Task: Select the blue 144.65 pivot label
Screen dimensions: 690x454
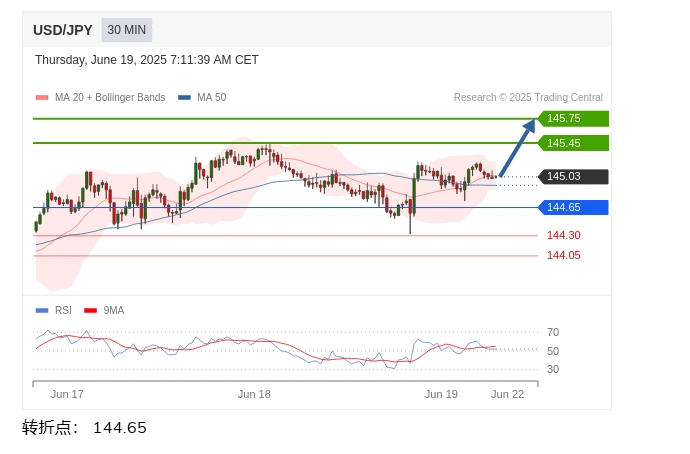Action: [573, 207]
